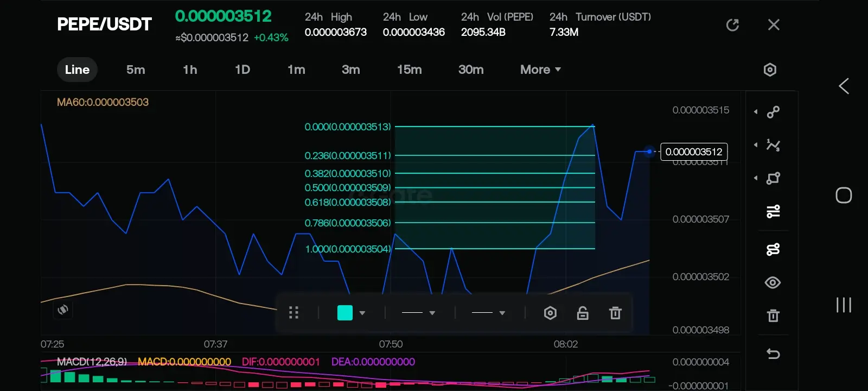
Task: Close the PEPE/USDT chart view
Action: (774, 25)
